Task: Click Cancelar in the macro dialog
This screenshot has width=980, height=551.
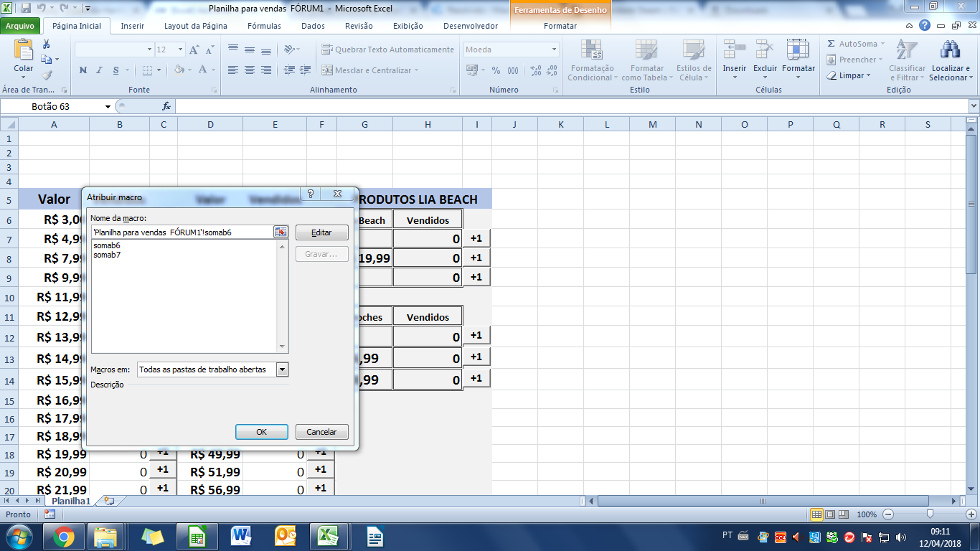Action: (322, 432)
